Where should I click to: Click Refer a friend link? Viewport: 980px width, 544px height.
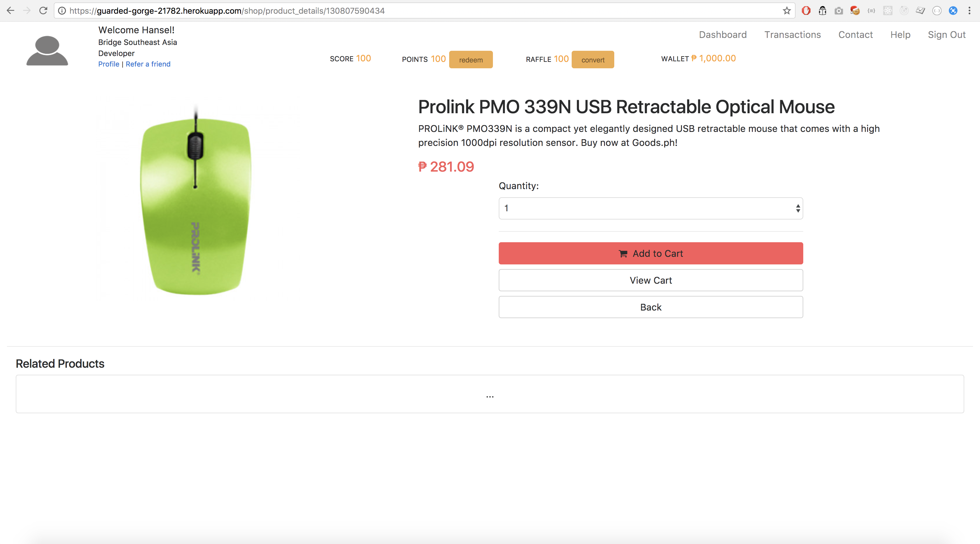[x=148, y=64]
